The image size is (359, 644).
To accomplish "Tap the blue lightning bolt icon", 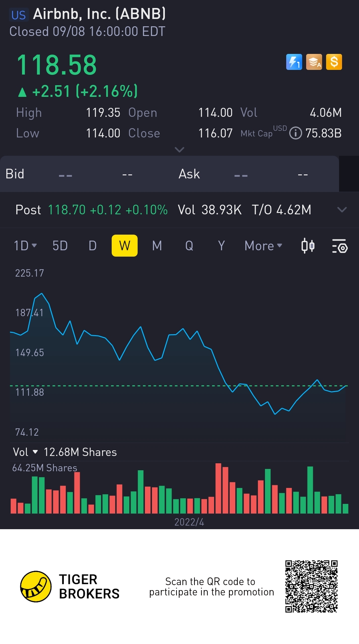I will click(x=294, y=62).
